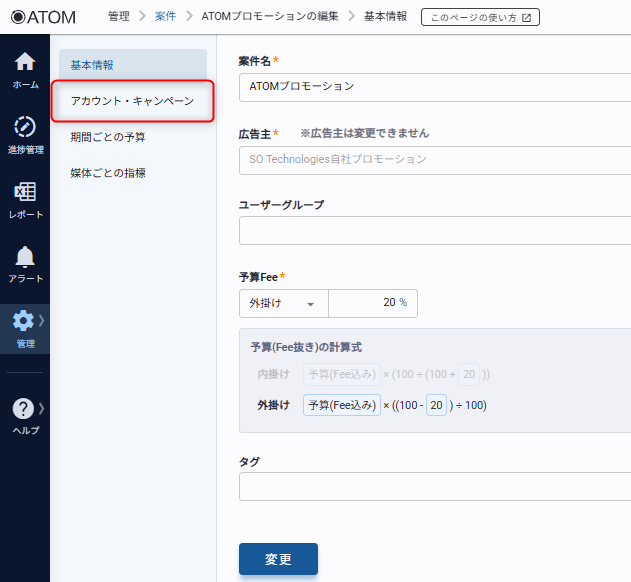Expand the chevron beside 管理 gear
Viewport: 631px width, 582px height.
tap(41, 320)
